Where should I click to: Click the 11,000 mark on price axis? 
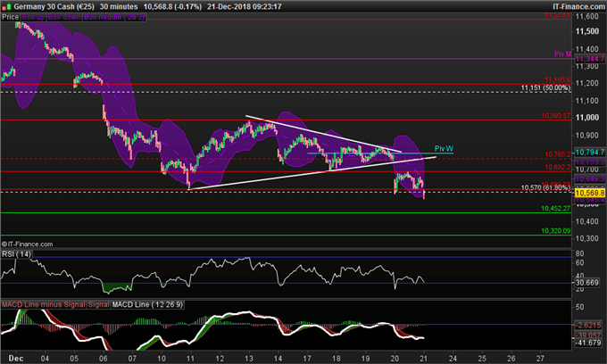tap(587, 118)
